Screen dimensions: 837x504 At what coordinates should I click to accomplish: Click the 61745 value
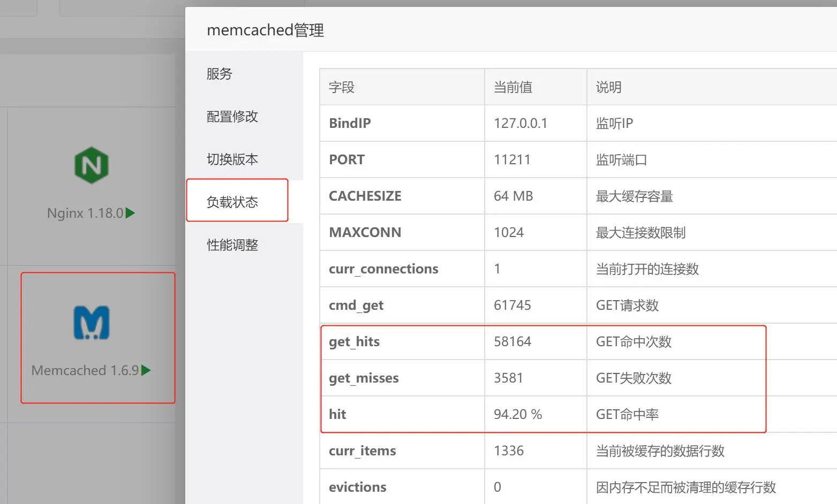coord(512,305)
